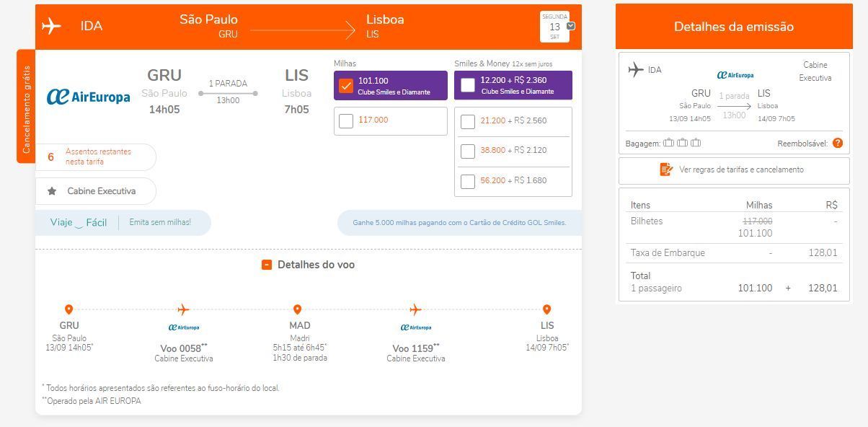Tick the 21.200 + R$ 2.560 checkbox

pos(468,121)
